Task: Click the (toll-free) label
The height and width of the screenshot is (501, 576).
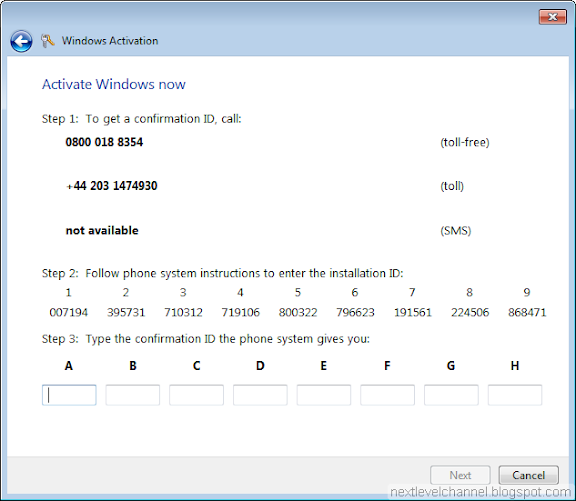Action: [465, 142]
